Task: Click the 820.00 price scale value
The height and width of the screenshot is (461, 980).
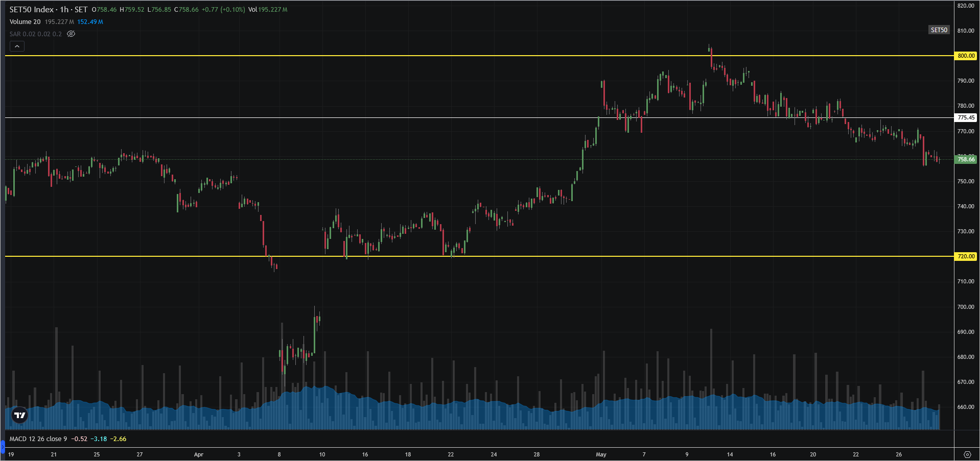Action: click(966, 6)
